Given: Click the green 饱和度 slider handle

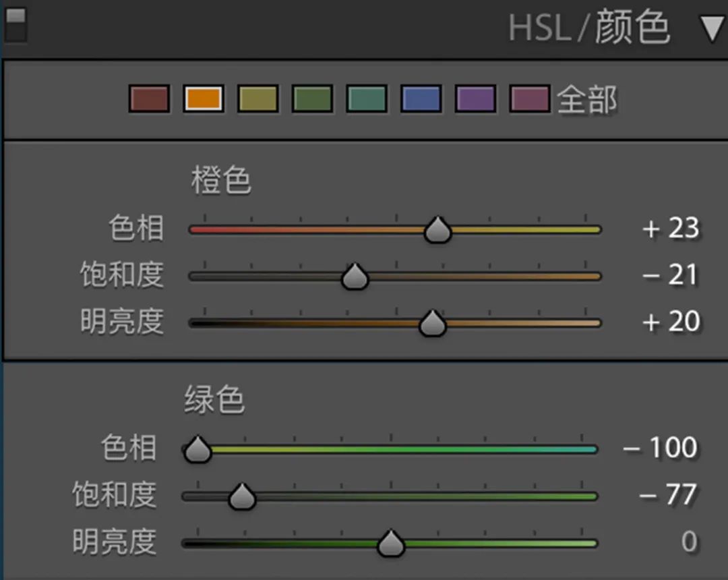Looking at the screenshot, I should pos(241,496).
